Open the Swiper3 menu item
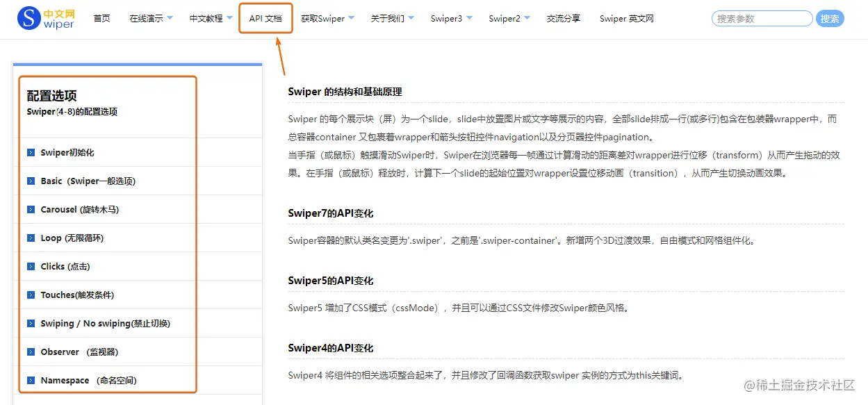This screenshot has width=868, height=405. click(446, 19)
